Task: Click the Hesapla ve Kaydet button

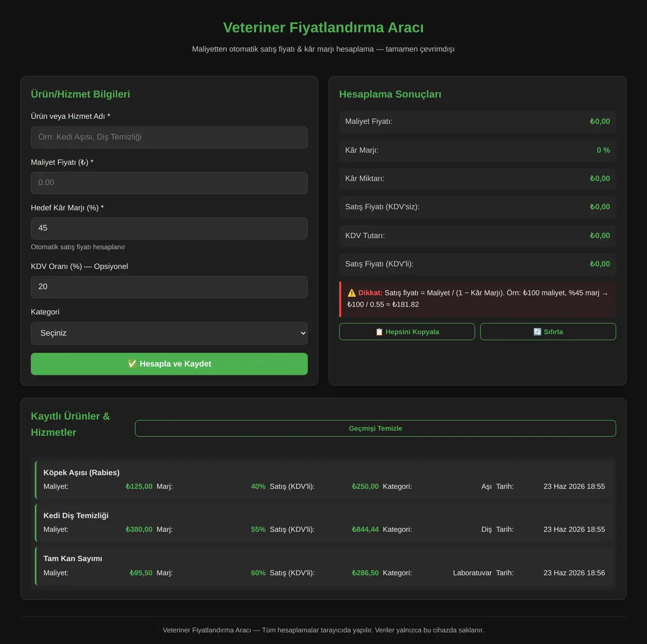Action: tap(169, 364)
